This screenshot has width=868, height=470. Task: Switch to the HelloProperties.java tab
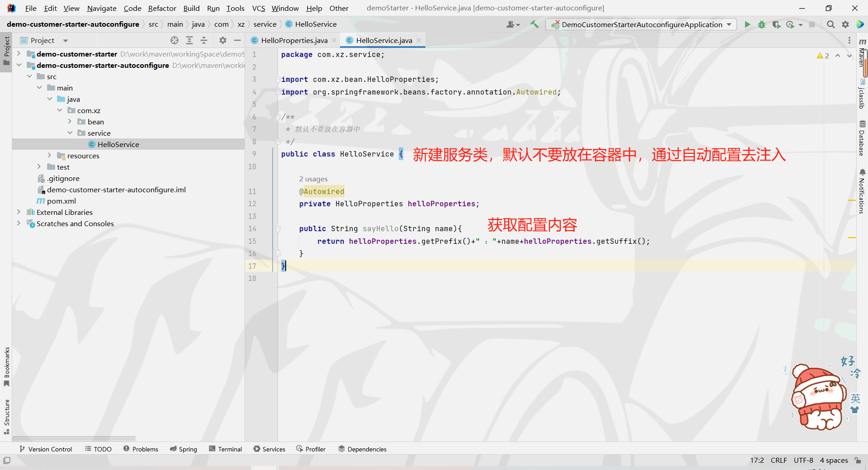294,40
